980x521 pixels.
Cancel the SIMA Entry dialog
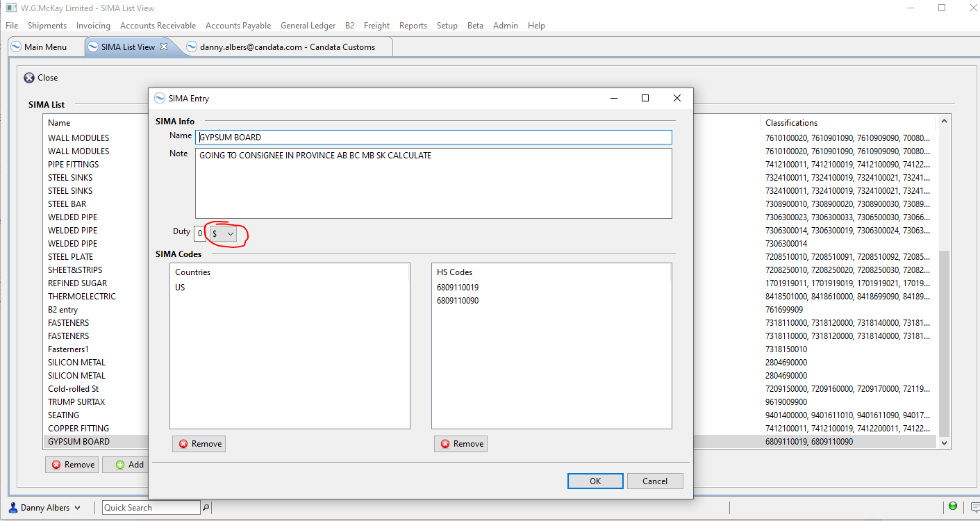point(655,481)
